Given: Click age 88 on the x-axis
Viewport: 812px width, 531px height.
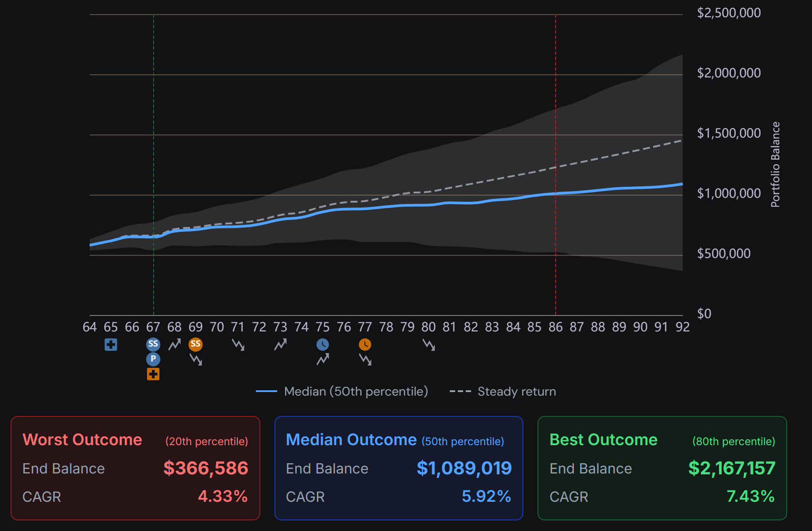Looking at the screenshot, I should pyautogui.click(x=598, y=327).
